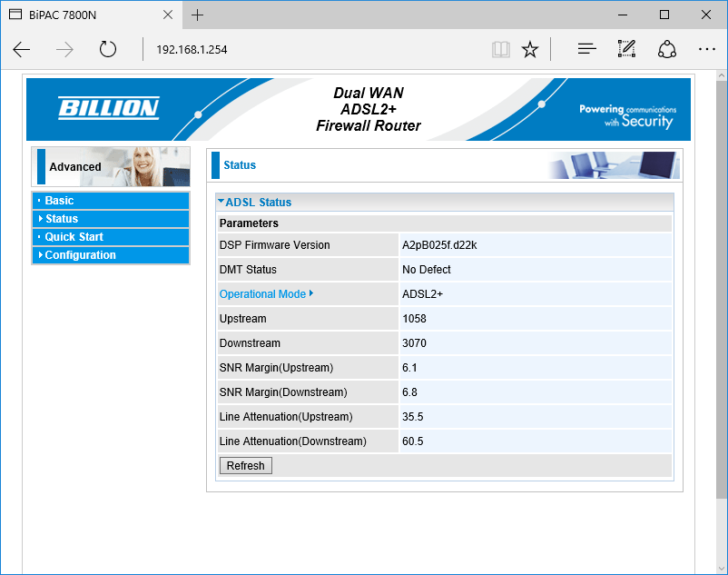Click the browser forward arrow
This screenshot has width=728, height=575.
click(64, 49)
